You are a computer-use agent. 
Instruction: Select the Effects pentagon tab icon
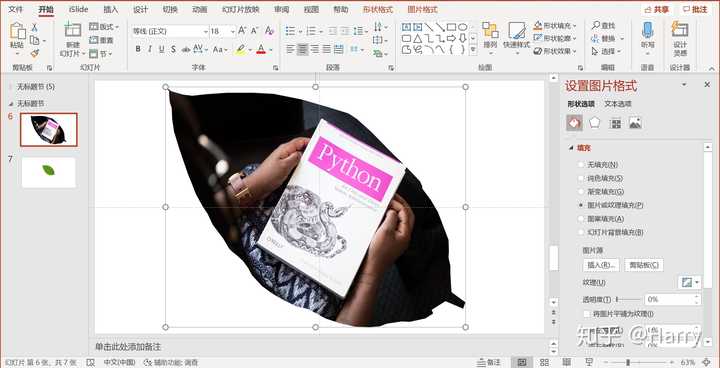[595, 123]
